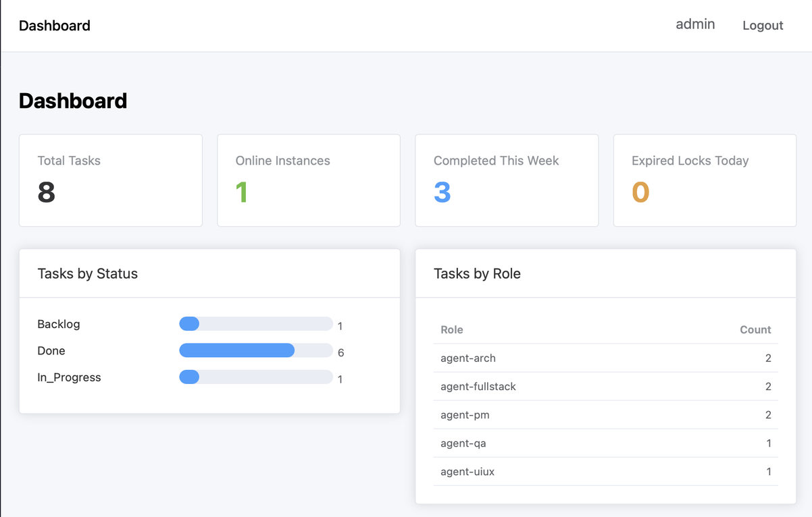
Task: Select the Done status label
Action: pyautogui.click(x=51, y=351)
